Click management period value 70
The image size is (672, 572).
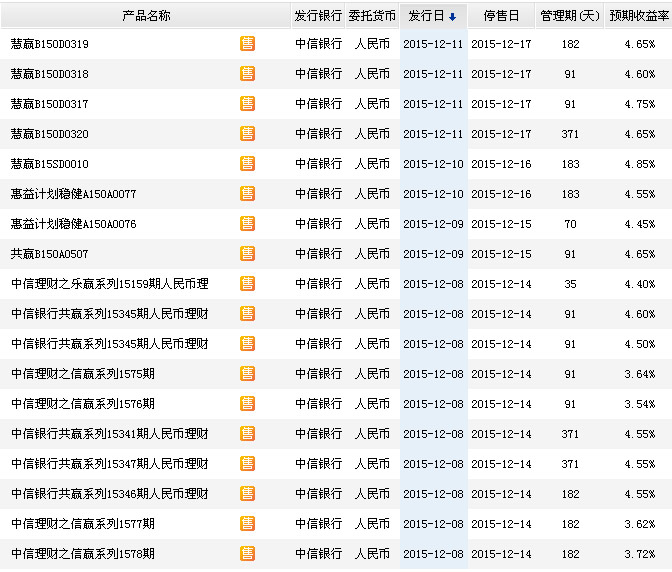click(x=570, y=224)
